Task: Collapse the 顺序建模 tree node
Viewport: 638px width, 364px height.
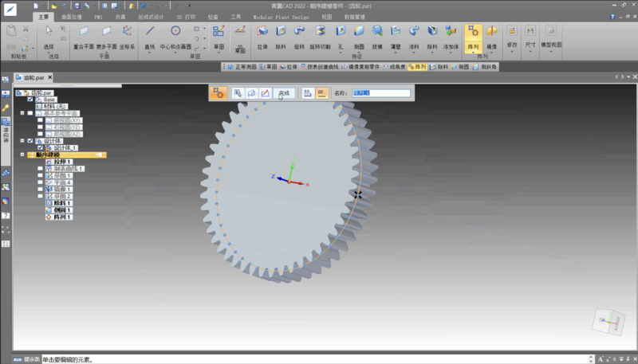Action: pyautogui.click(x=22, y=155)
